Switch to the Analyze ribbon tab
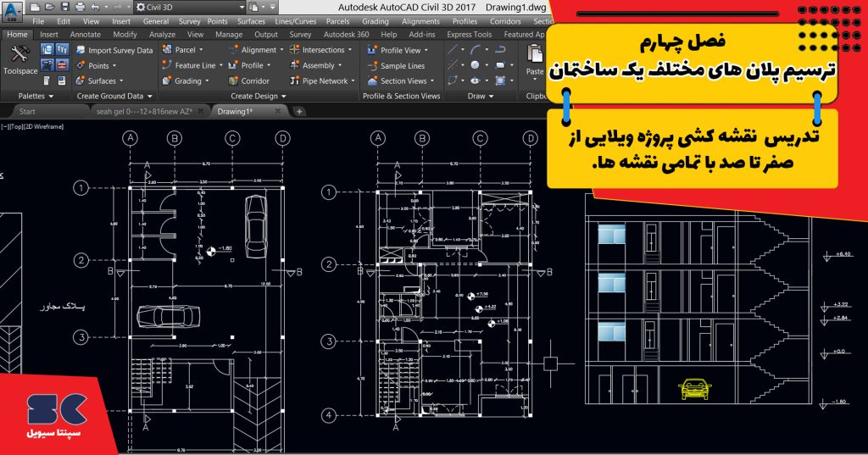Viewport: 868px width, 455px height. coord(162,35)
